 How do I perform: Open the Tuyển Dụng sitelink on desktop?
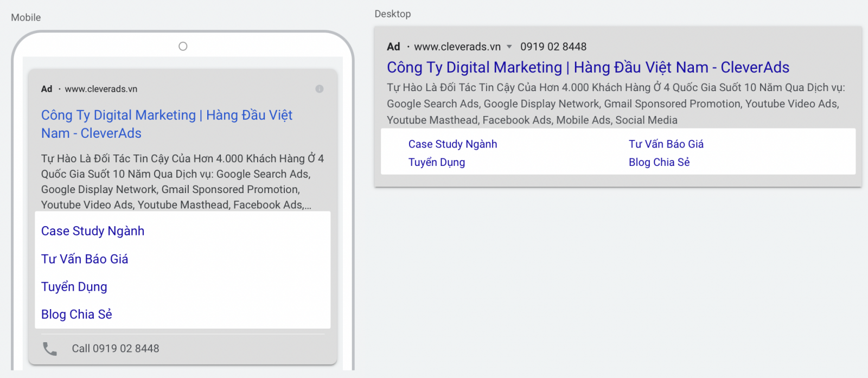point(437,162)
